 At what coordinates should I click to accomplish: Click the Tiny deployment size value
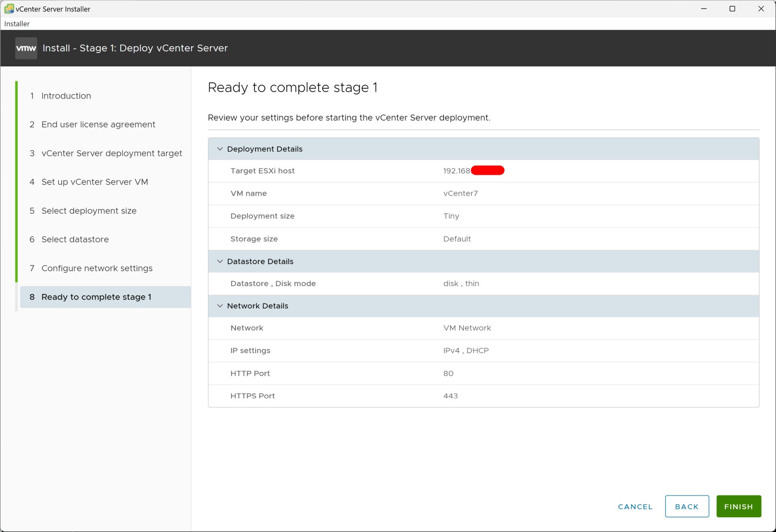[x=451, y=216]
